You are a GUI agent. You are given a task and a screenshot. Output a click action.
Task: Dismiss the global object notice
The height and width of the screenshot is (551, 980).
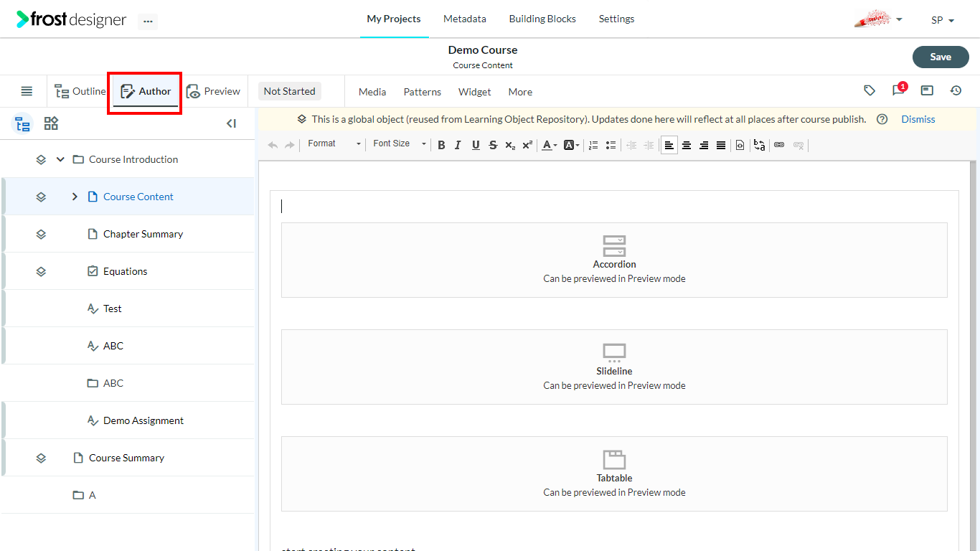pos(918,119)
